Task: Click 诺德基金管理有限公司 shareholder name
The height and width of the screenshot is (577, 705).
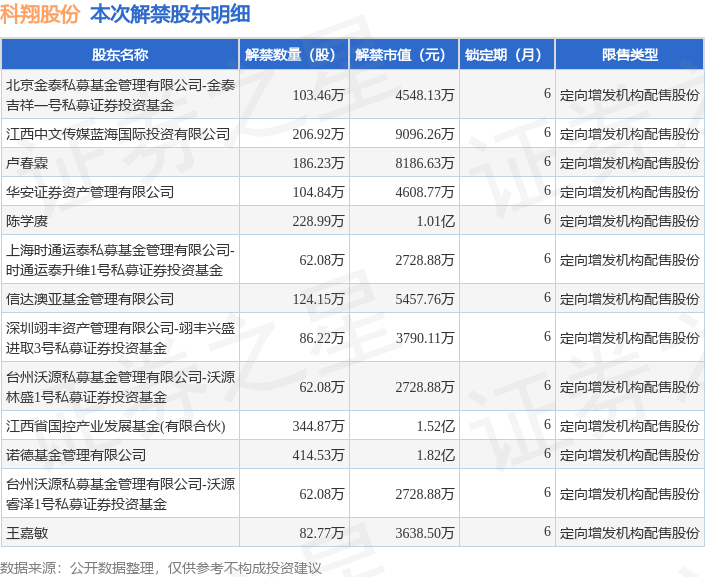Action: coord(76,455)
